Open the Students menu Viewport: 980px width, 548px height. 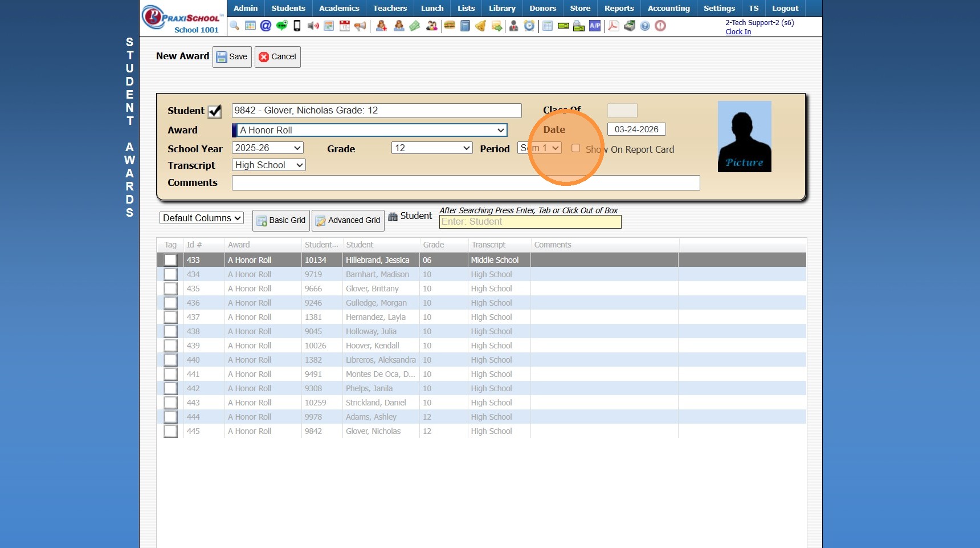(288, 8)
